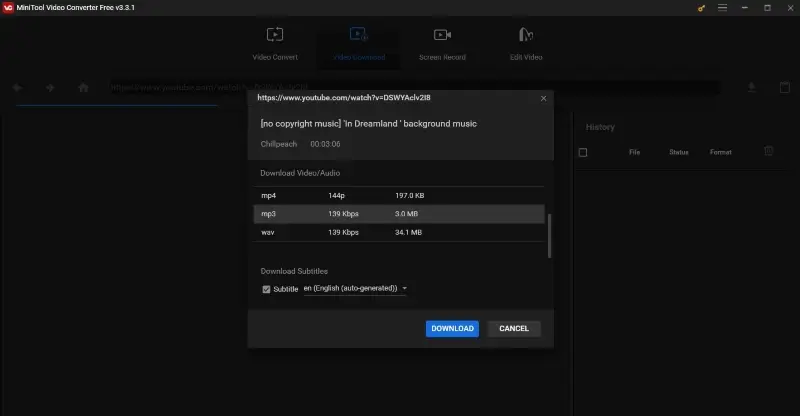
Task: Click the home icon
Action: coord(83,88)
